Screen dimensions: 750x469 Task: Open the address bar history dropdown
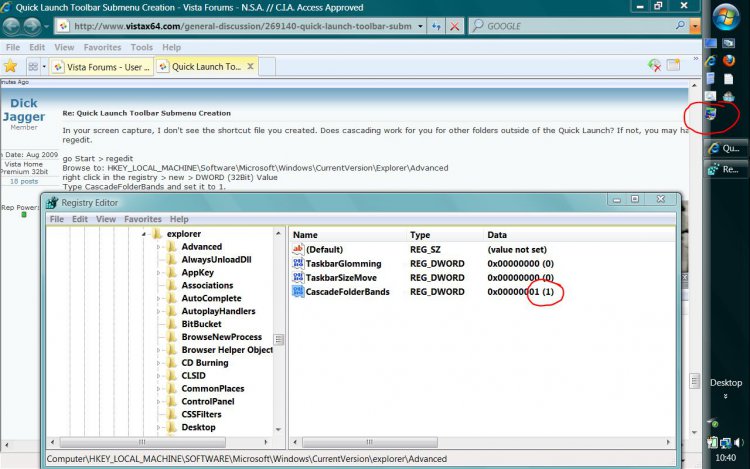coord(420,26)
